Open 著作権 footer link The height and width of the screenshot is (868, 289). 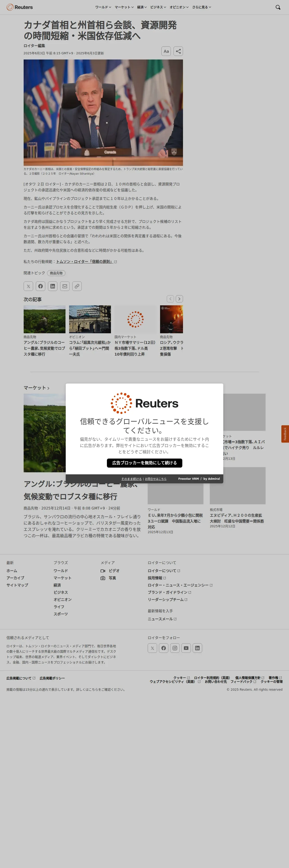(275, 678)
